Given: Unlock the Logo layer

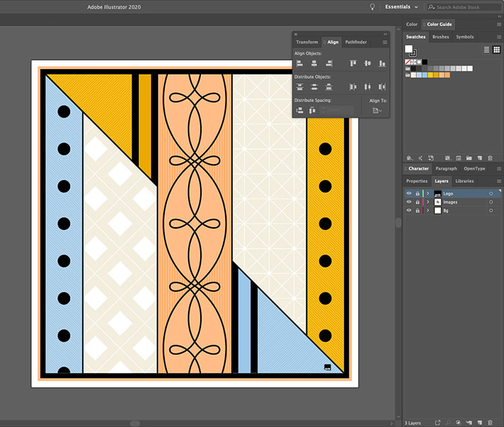Looking at the screenshot, I should click(x=417, y=193).
